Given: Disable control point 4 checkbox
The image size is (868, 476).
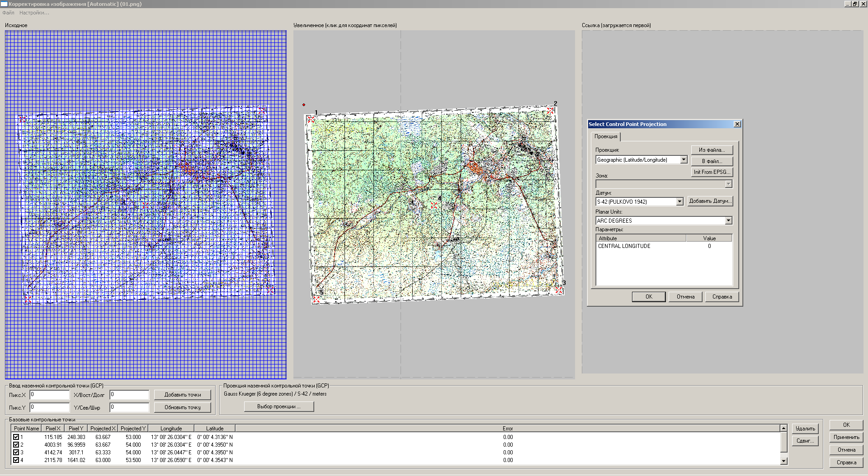Looking at the screenshot, I should 16,460.
